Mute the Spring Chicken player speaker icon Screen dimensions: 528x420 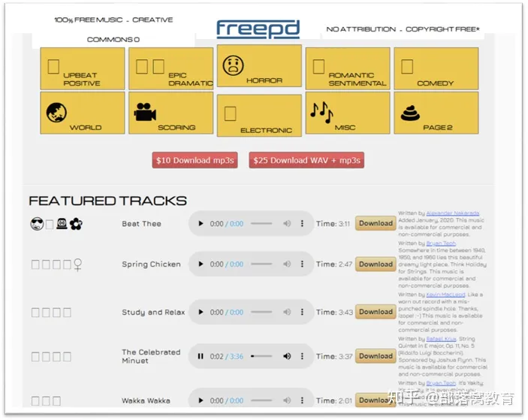click(x=287, y=264)
